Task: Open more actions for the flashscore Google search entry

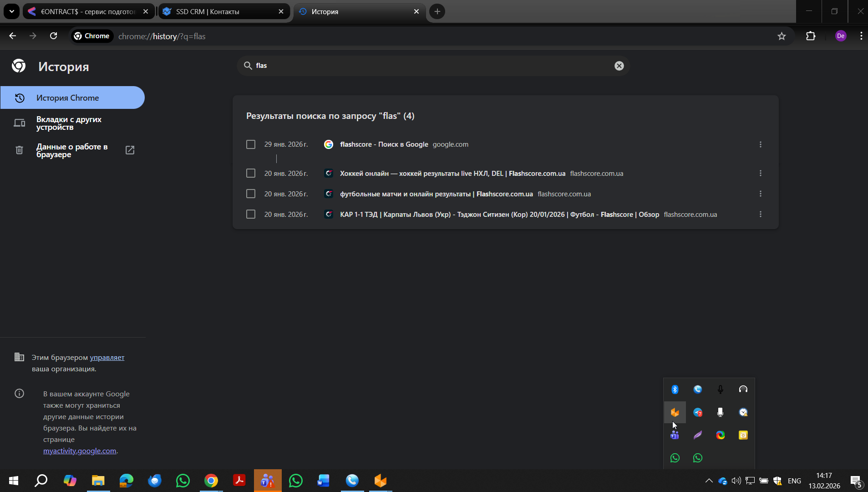Action: 760,144
